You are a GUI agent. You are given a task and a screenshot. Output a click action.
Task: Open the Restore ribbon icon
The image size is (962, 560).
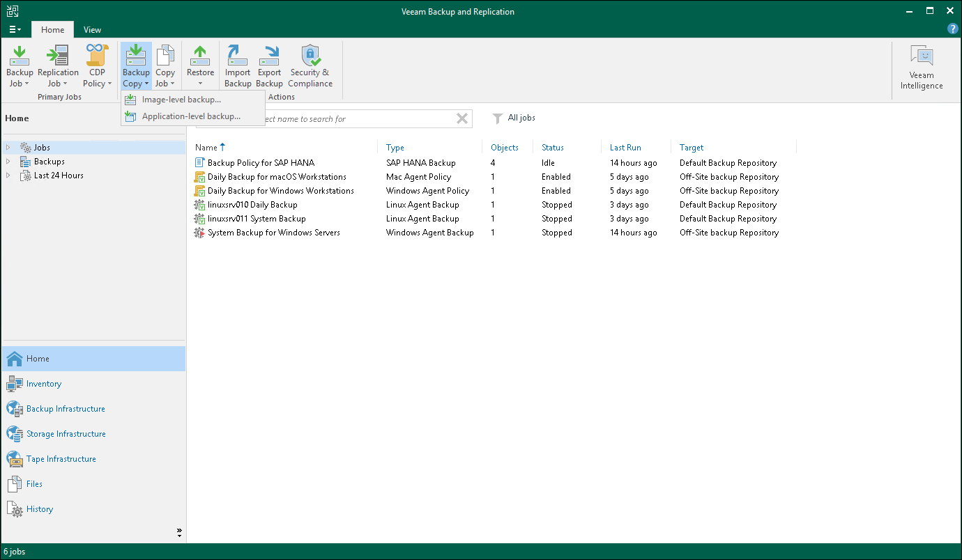200,65
